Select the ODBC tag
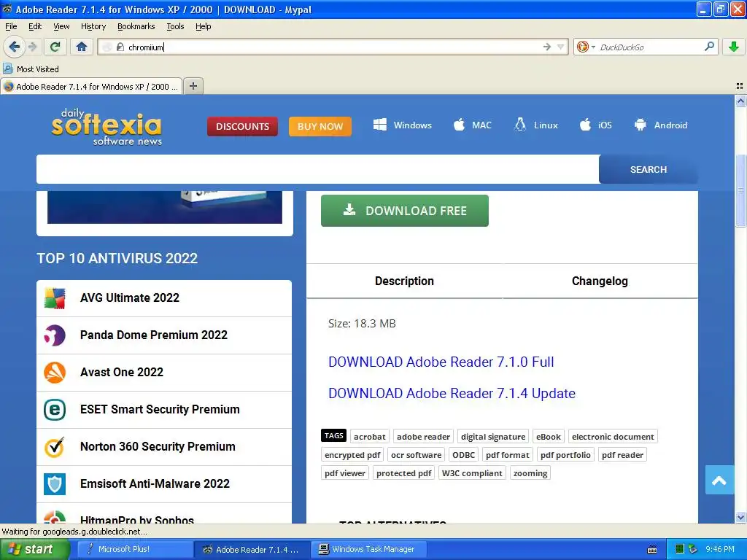This screenshot has width=747, height=560. 463,455
